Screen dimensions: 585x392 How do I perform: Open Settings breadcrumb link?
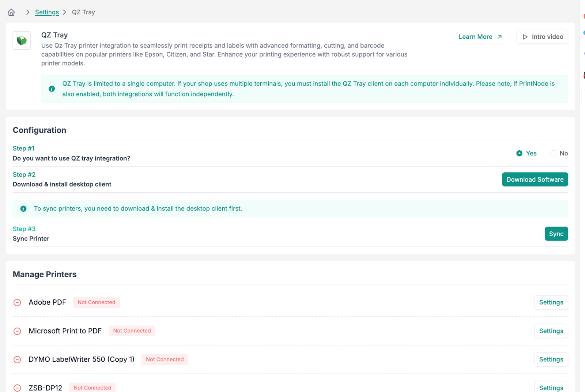coord(47,12)
